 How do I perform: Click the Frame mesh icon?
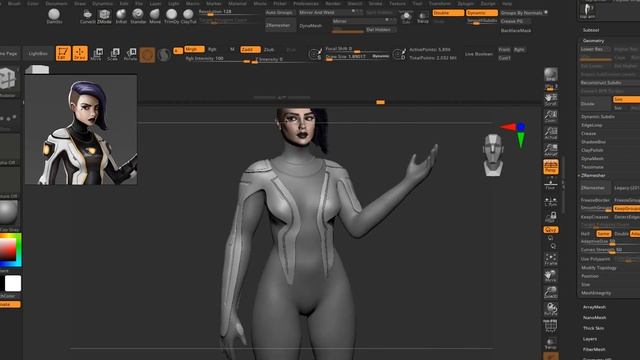point(551,259)
